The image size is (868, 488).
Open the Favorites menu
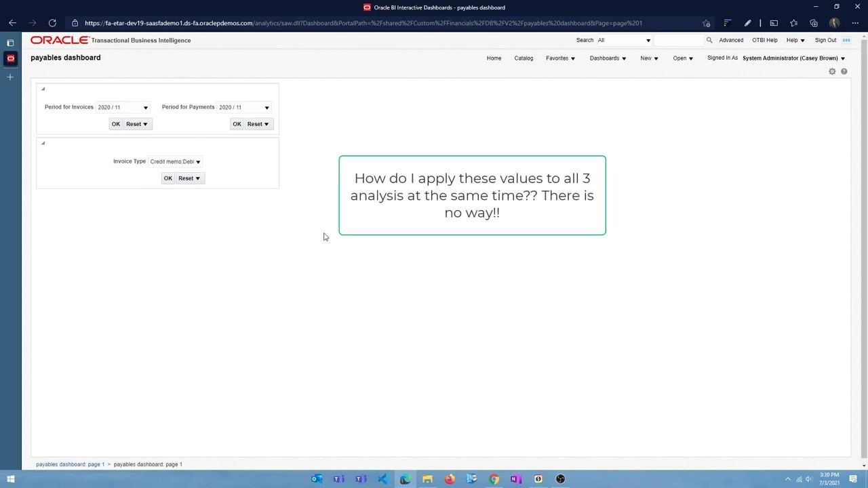[560, 58]
